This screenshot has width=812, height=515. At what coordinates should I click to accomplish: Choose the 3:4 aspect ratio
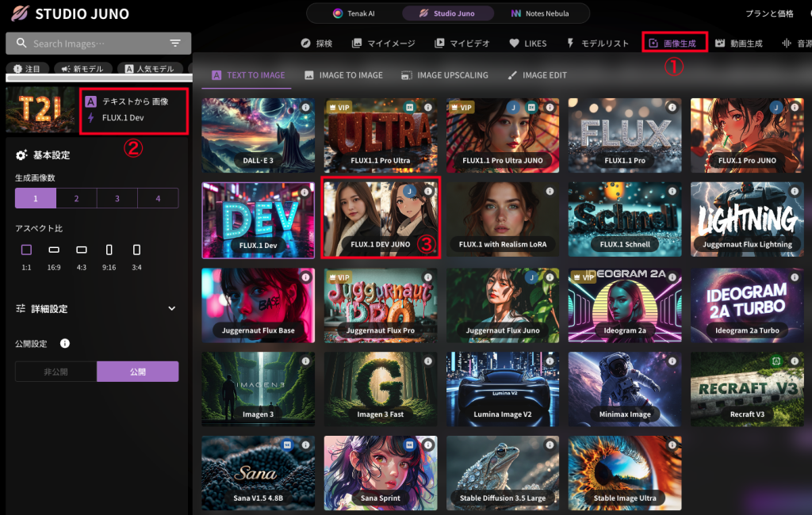[x=136, y=257]
